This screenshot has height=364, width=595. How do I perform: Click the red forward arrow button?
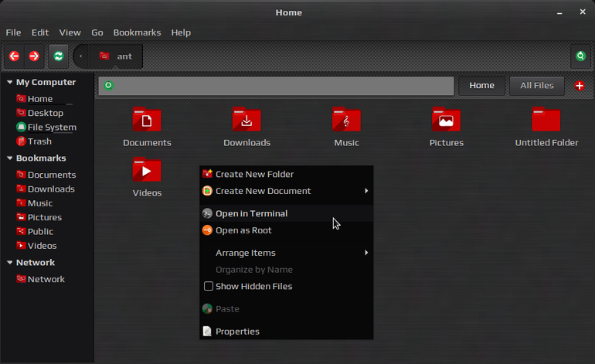coord(34,56)
